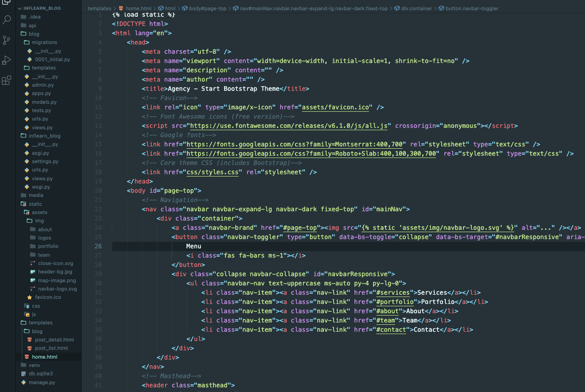
Task: Click the title text Agency - Start Bootstrap Theme
Action: 224,89
